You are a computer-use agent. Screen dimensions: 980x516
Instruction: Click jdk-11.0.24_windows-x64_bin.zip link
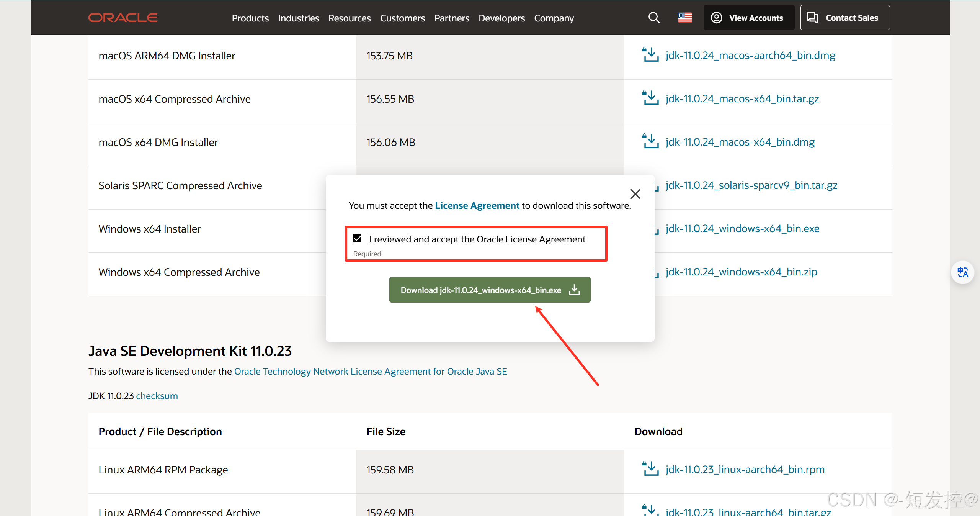(x=742, y=272)
